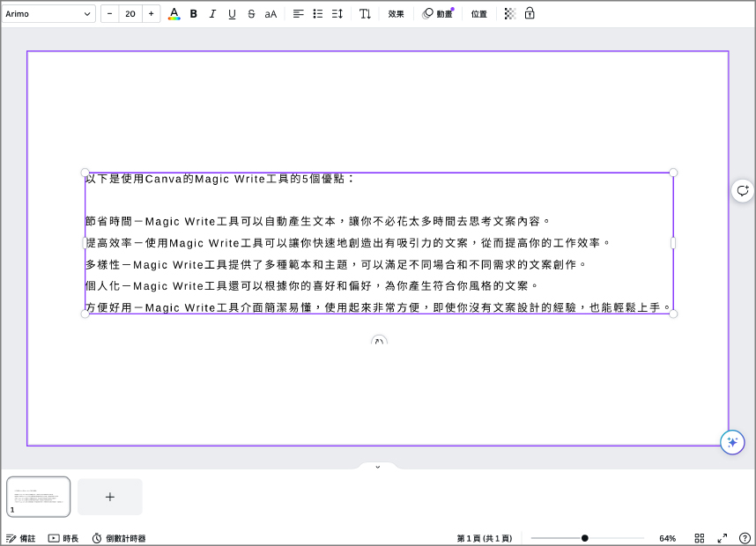The image size is (756, 546).
Task: Decrease font size with minus button
Action: tap(109, 14)
